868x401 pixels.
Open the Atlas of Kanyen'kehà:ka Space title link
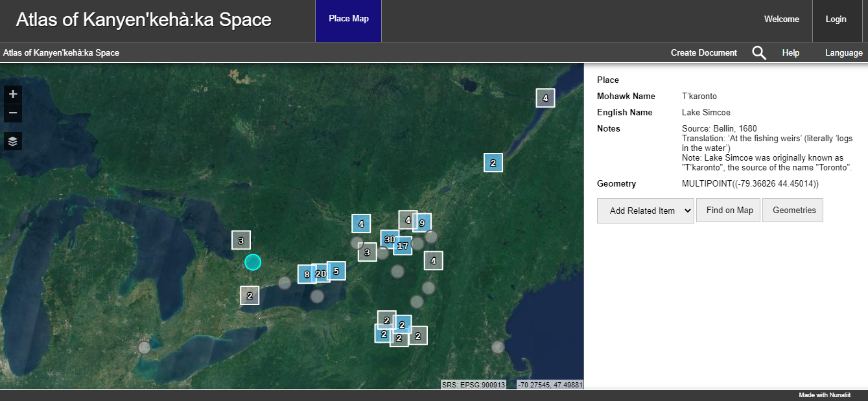coord(143,19)
